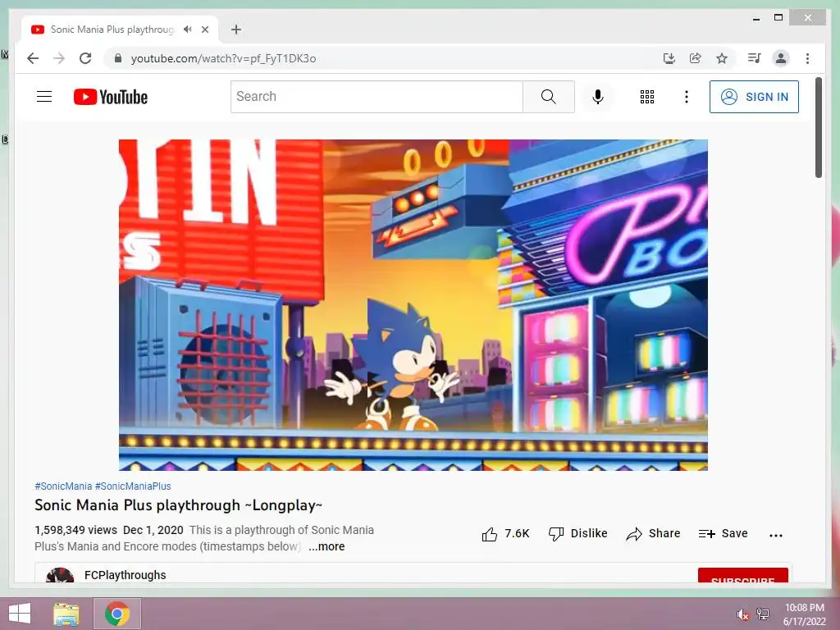The width and height of the screenshot is (840, 630).
Task: Close the Sonic Mania Plus tab
Action: (x=204, y=30)
